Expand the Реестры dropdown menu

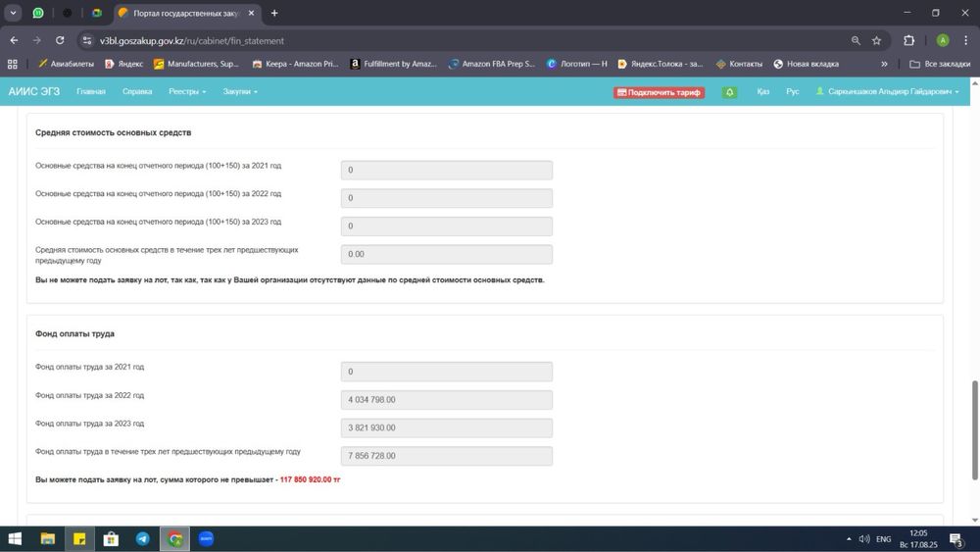tap(187, 92)
